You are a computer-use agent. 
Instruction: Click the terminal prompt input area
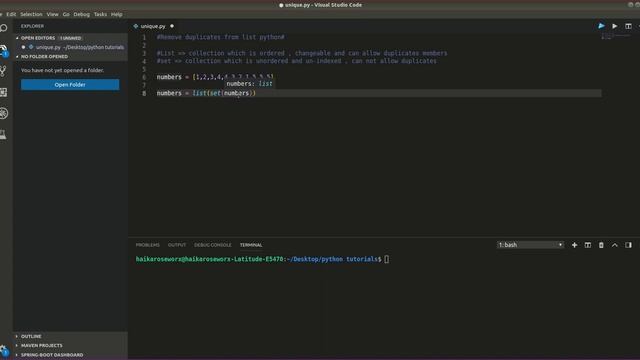click(387, 259)
